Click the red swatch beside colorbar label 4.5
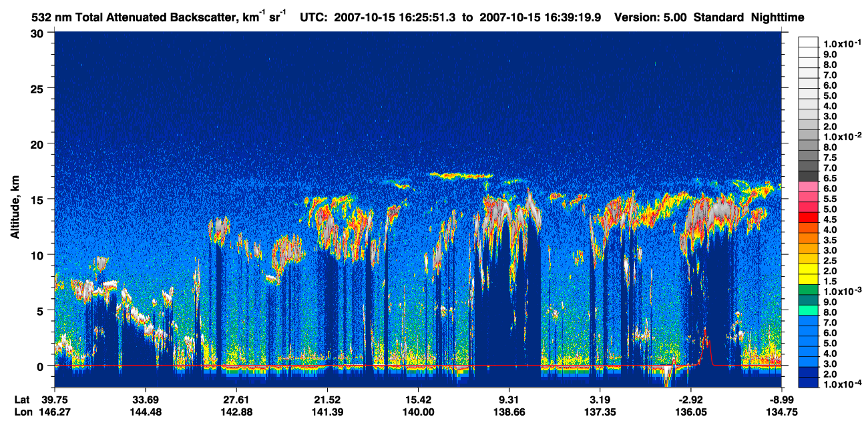Viewport: 868px width, 445px height. pos(808,218)
